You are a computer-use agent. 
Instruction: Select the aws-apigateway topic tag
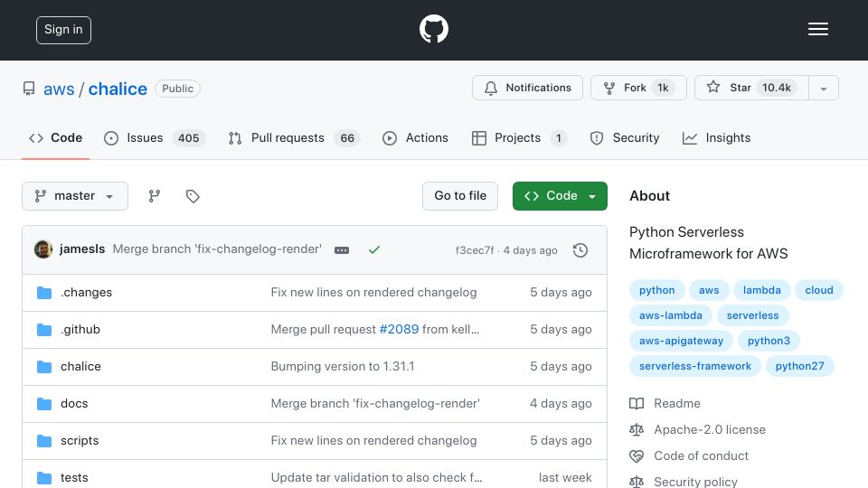pyautogui.click(x=681, y=341)
